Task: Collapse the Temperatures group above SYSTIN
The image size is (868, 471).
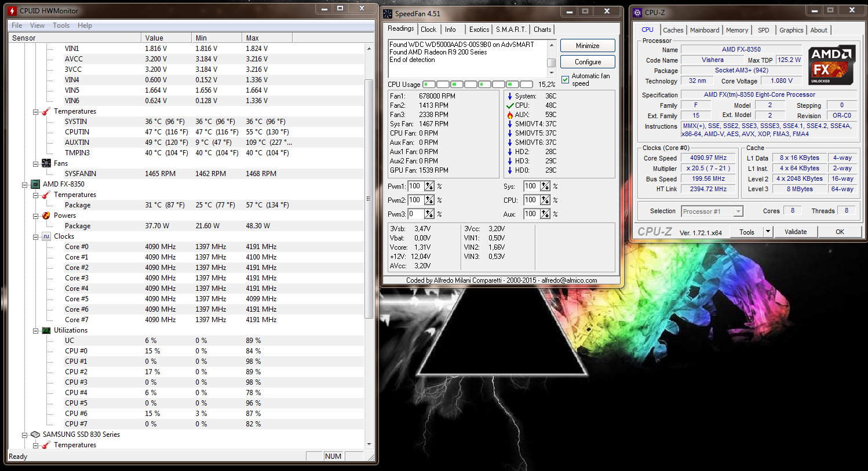Action: 35,111
